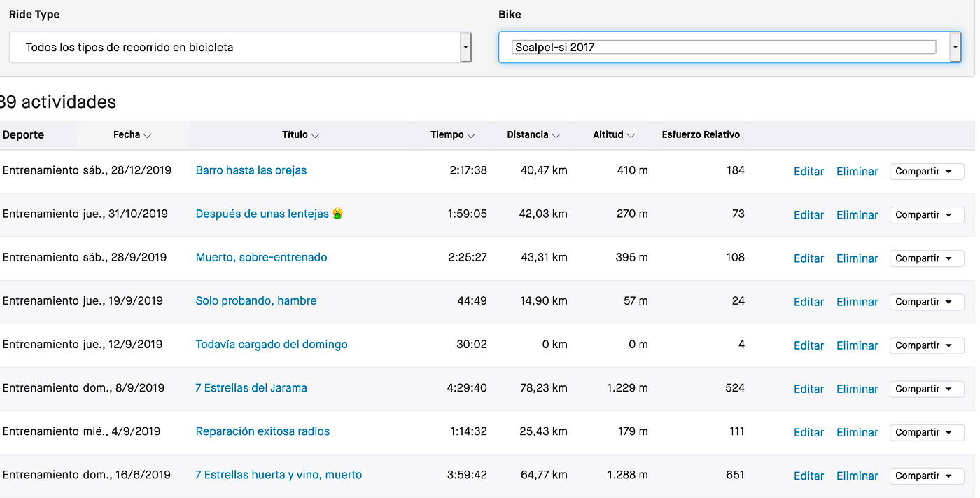
Task: Click the altitude value 395 m
Action: [x=631, y=257]
